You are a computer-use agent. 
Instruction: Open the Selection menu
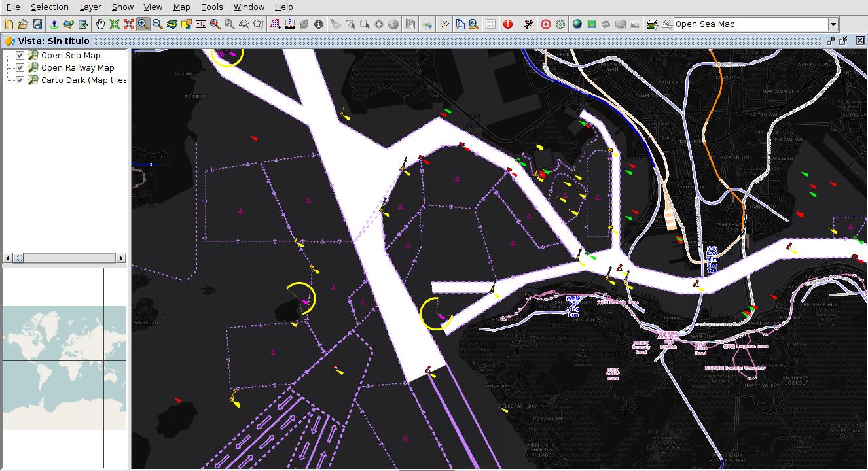(50, 7)
